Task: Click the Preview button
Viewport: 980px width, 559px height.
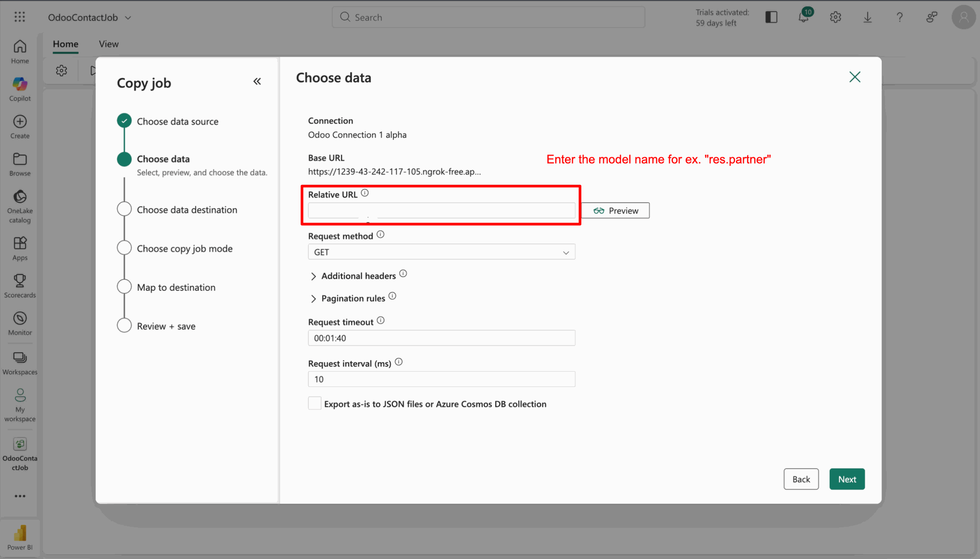Action: [616, 211]
